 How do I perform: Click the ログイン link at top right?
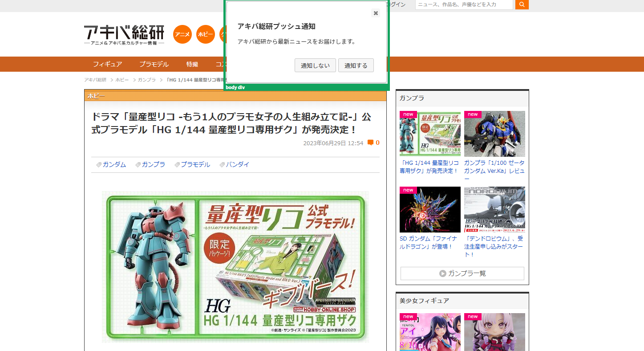pos(397,4)
